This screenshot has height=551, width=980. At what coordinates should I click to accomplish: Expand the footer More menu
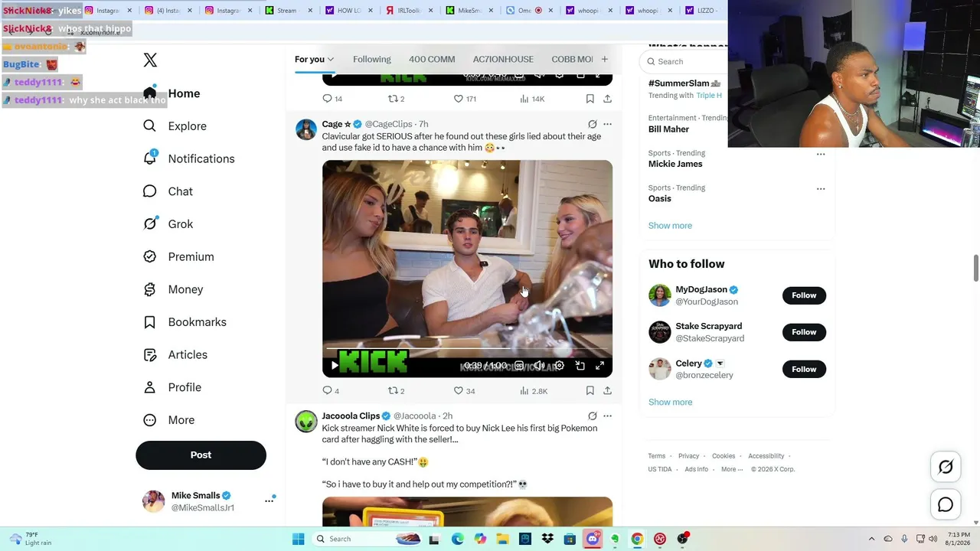point(731,470)
